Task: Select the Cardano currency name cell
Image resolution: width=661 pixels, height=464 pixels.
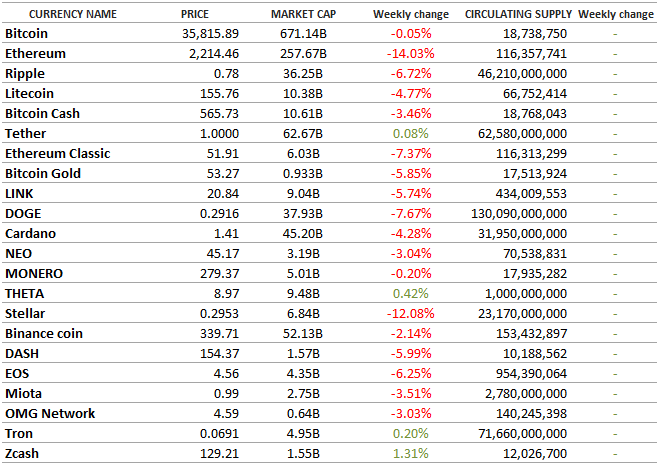Action: [x=30, y=233]
